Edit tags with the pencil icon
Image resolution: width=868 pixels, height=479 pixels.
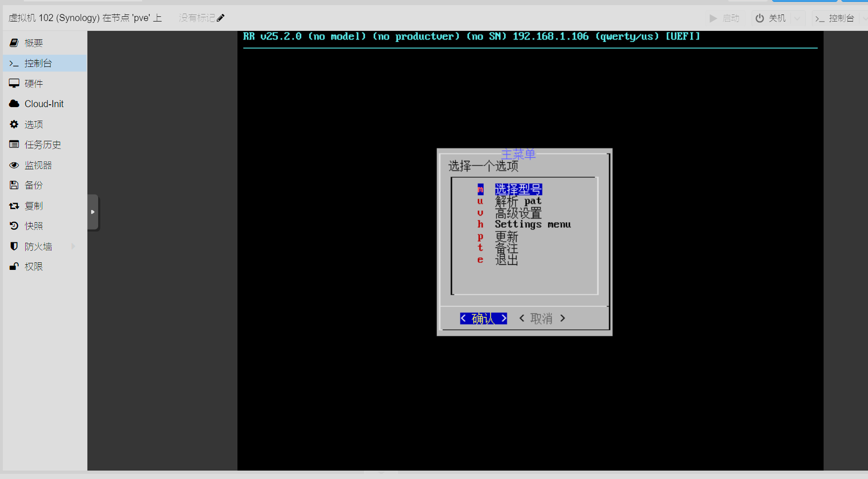[221, 18]
